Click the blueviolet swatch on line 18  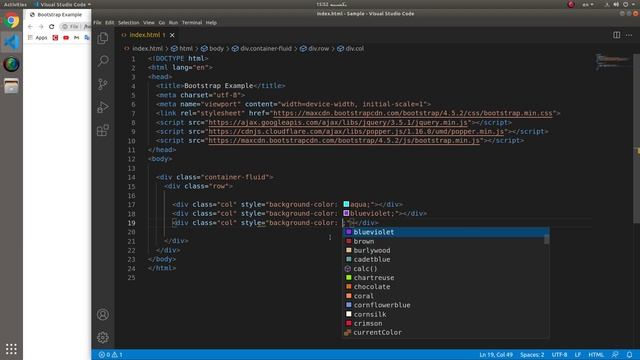pos(346,213)
